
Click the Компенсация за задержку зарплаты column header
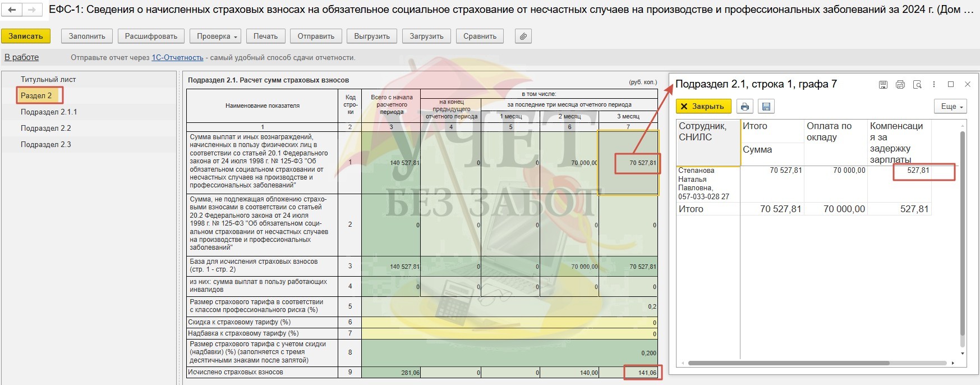click(x=899, y=143)
